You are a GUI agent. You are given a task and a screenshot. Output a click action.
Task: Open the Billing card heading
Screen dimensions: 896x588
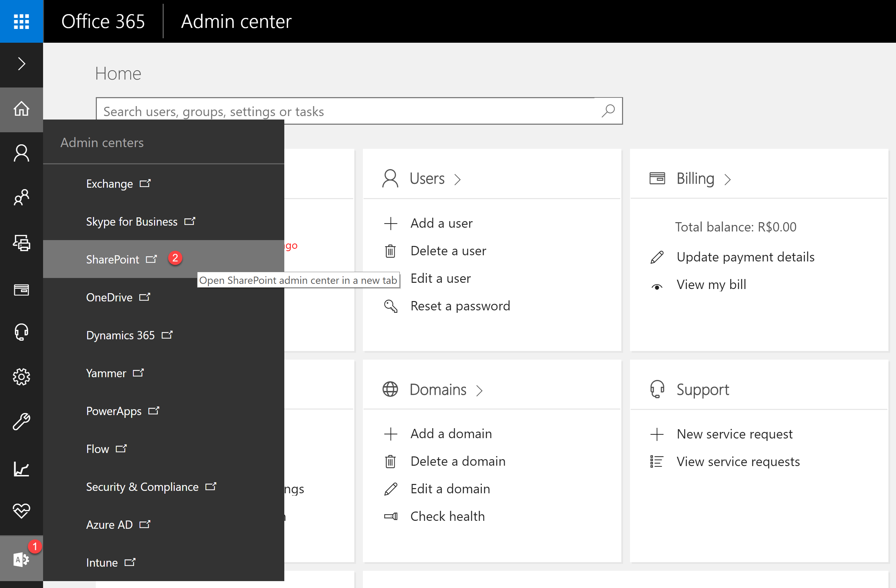click(x=695, y=178)
